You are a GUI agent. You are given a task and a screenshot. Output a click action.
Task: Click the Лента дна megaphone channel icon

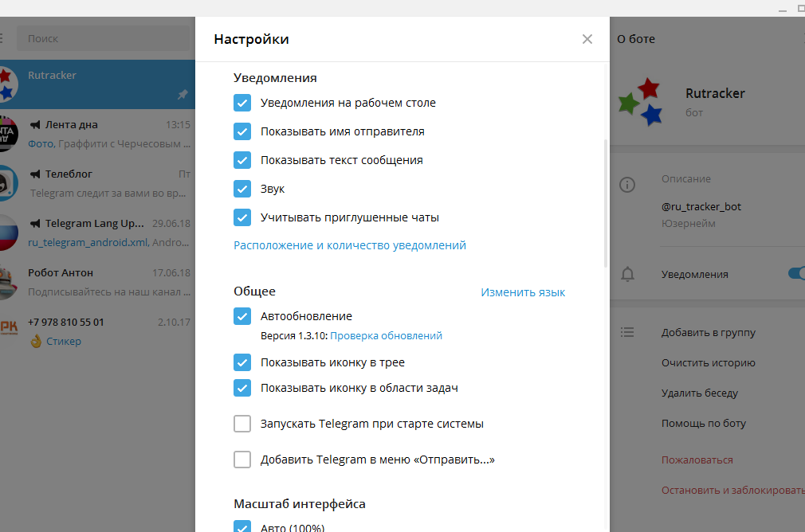(35, 125)
